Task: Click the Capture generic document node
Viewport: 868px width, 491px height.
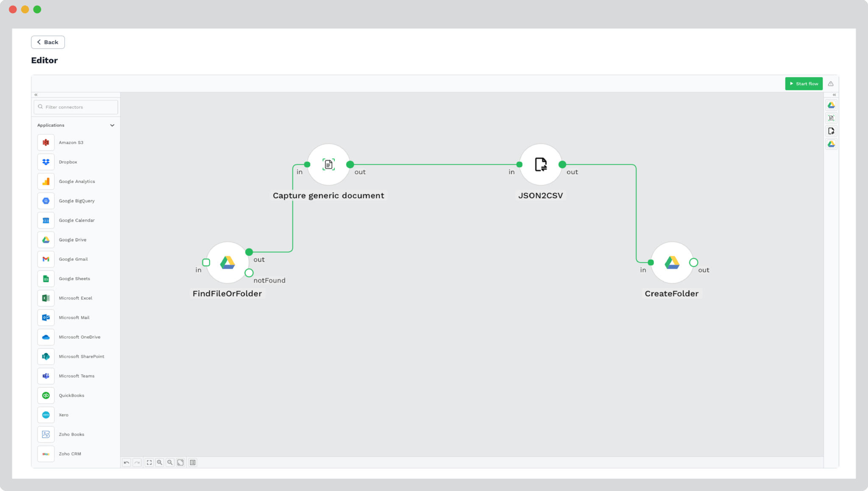Action: point(329,165)
